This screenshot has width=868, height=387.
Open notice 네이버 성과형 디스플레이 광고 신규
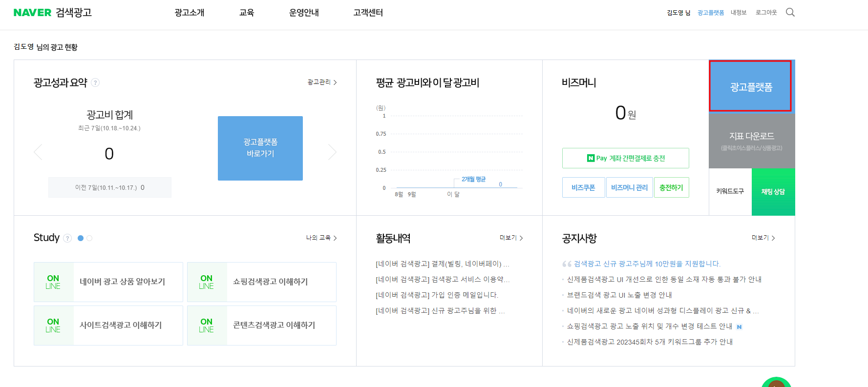(663, 311)
